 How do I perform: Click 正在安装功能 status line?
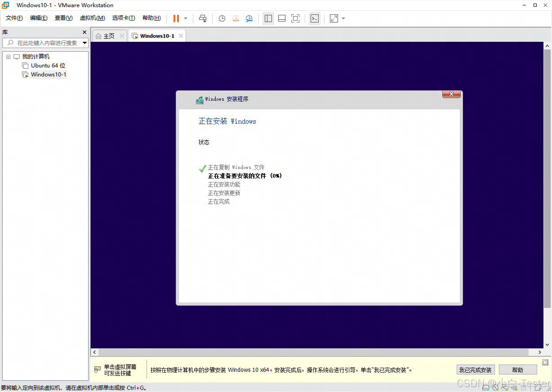pyautogui.click(x=224, y=184)
